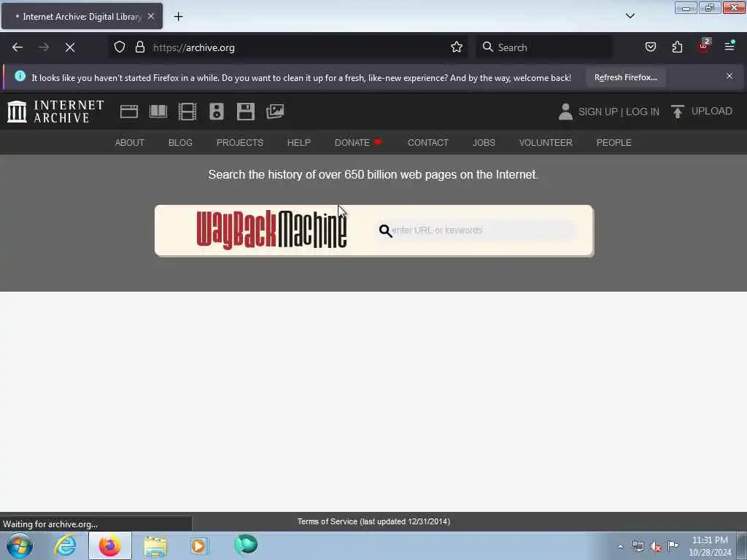747x560 pixels.
Task: Click the SIGN UP link
Action: pyautogui.click(x=597, y=112)
